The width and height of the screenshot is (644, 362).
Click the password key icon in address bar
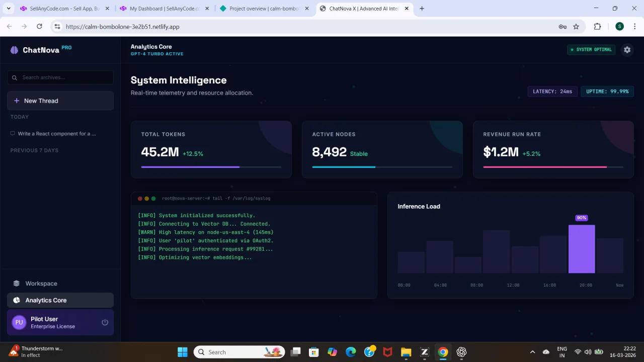point(562,27)
